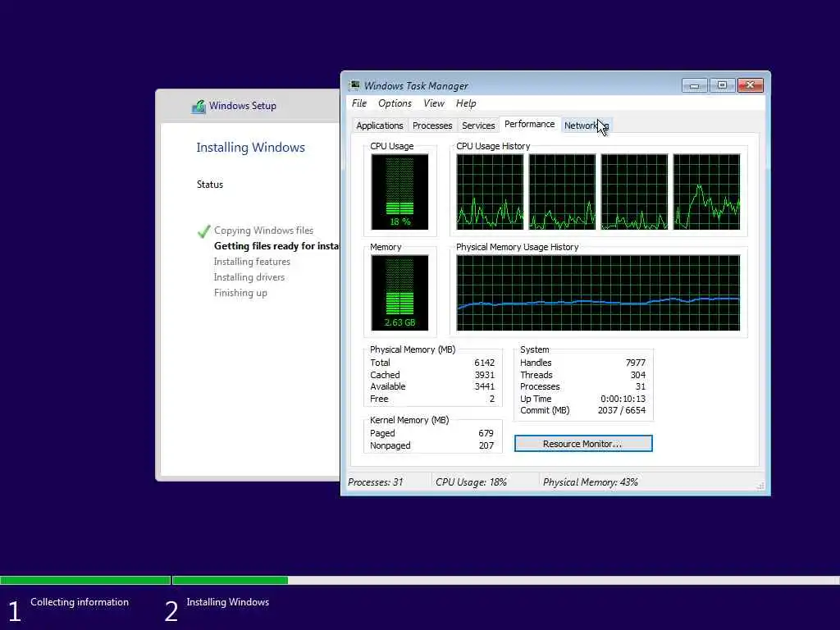Open the Help menu
Viewport: 840px width, 630px height.
click(466, 103)
